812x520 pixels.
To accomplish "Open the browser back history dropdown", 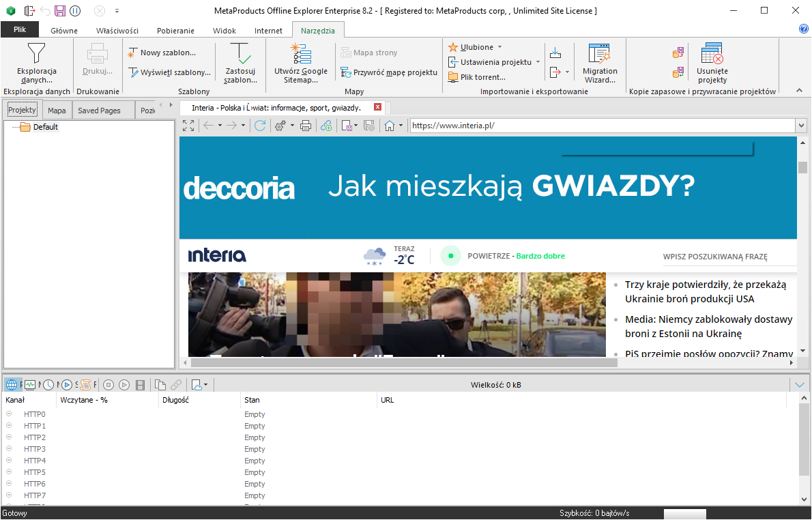I will pos(220,126).
